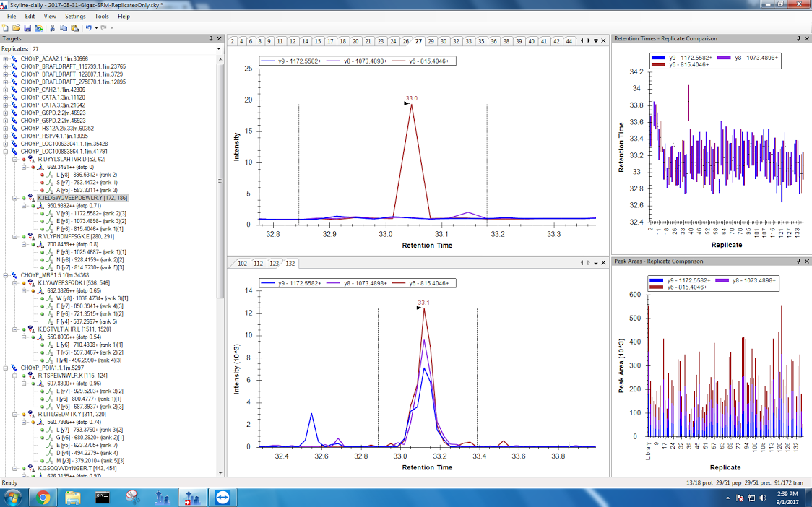
Task: Click the Cut scissors icon in the toolbar
Action: [53, 27]
